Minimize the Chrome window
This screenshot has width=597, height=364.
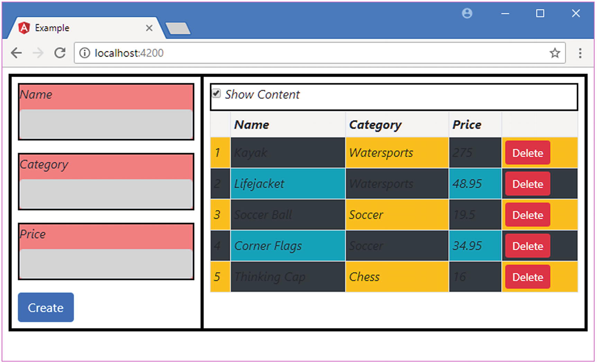(505, 14)
